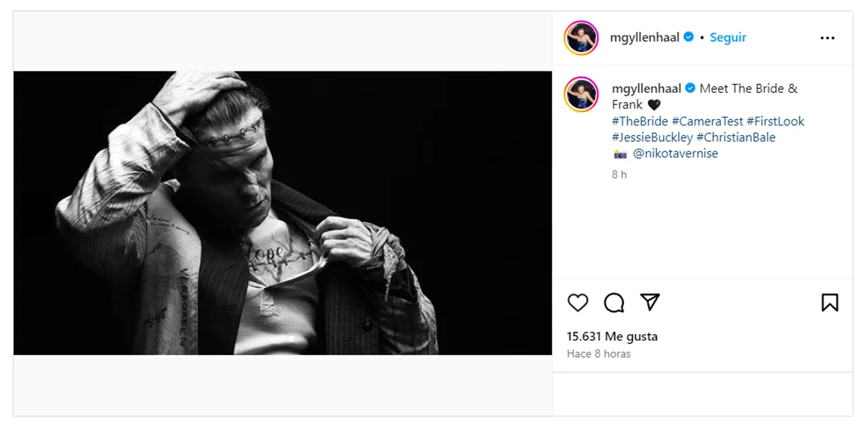View who liked via 15.631 Me gusta
The width and height of the screenshot is (868, 431).
click(612, 337)
